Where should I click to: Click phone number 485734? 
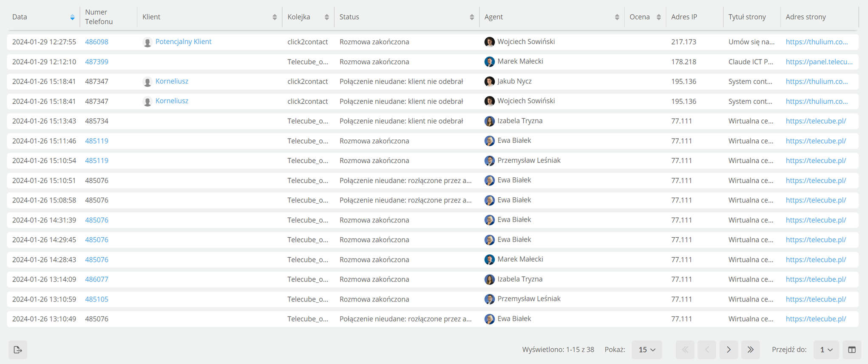(x=96, y=121)
